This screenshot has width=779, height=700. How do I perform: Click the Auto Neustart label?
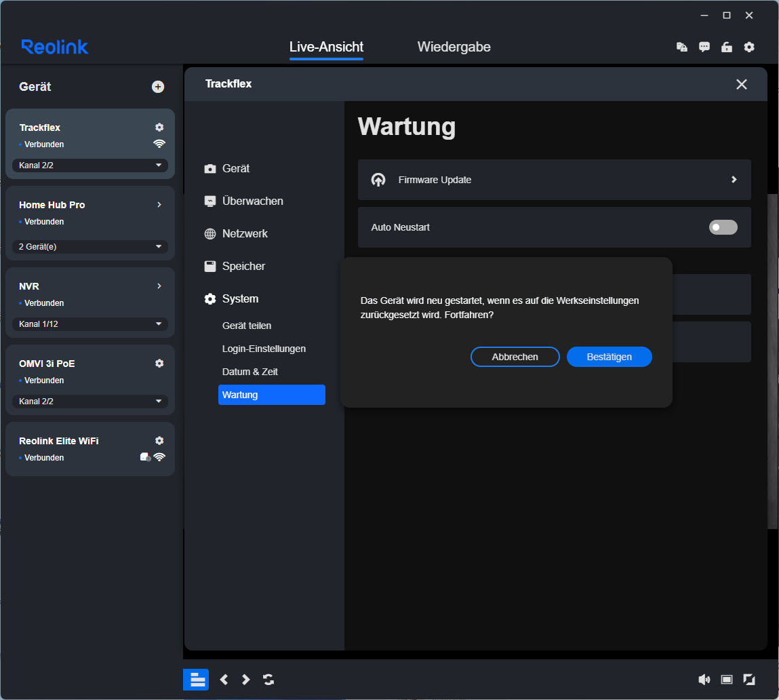[401, 227]
